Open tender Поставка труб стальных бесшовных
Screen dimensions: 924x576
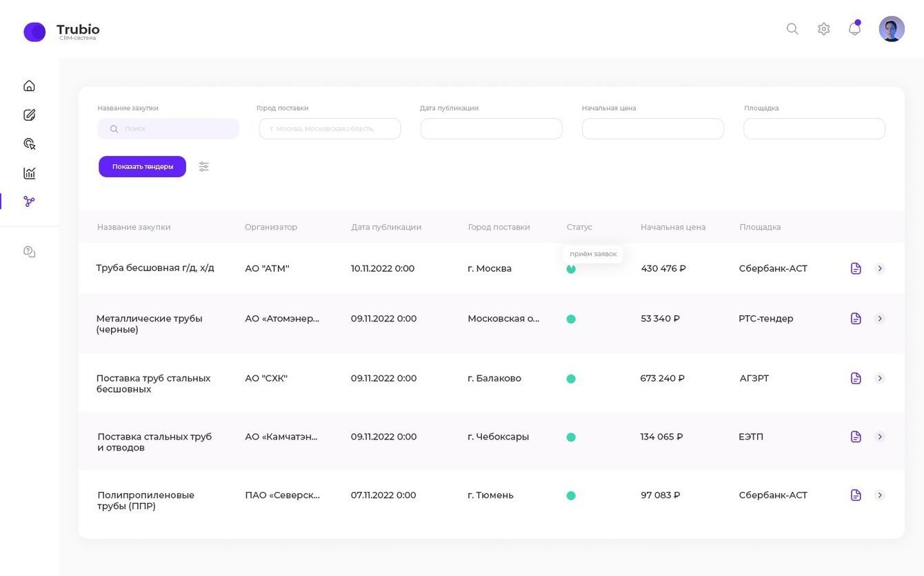(153, 384)
